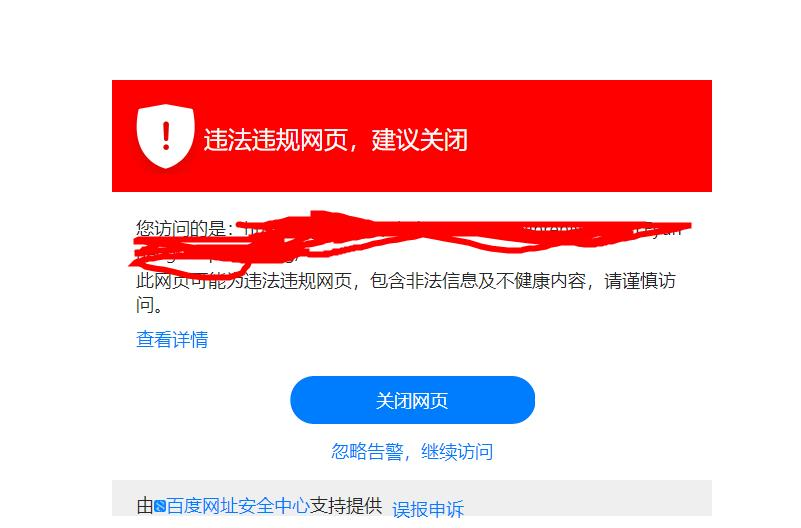
Task: Click the 违法违规网页,建议关闭 banner heading
Action: coord(336,140)
